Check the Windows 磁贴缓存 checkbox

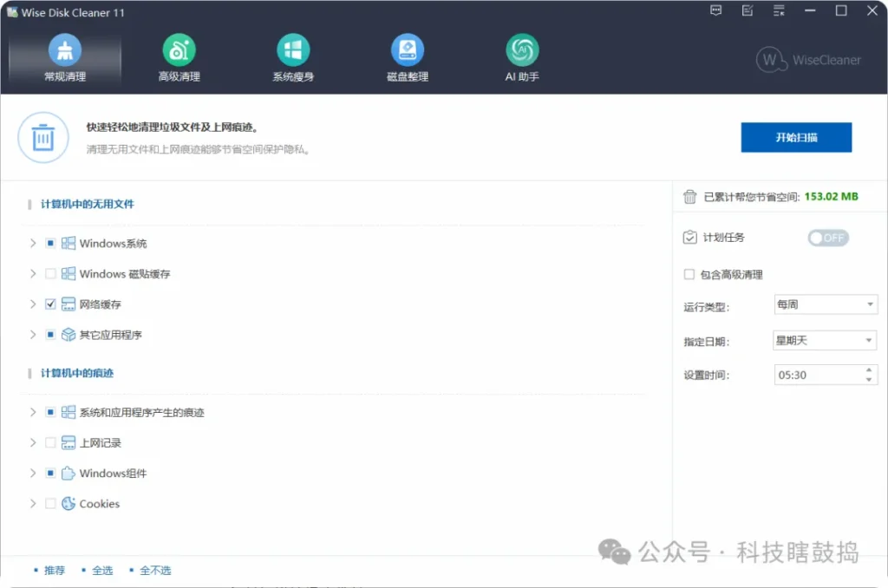(50, 273)
